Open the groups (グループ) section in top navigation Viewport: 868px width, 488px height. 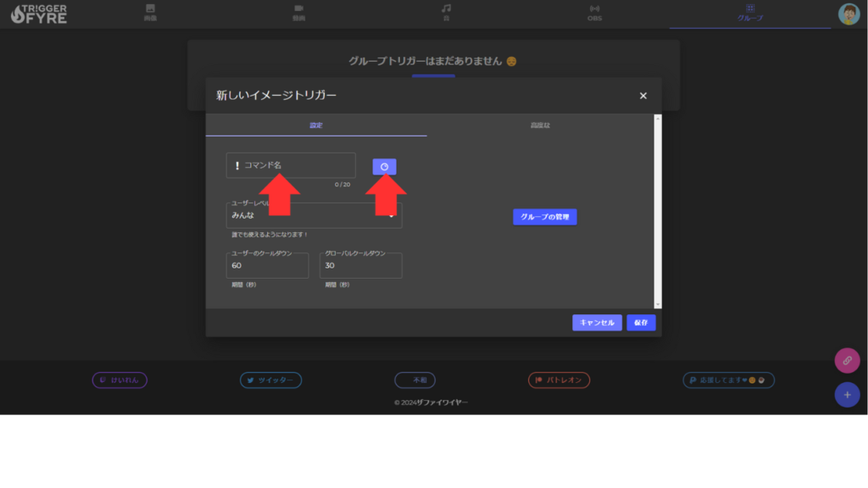tap(749, 13)
